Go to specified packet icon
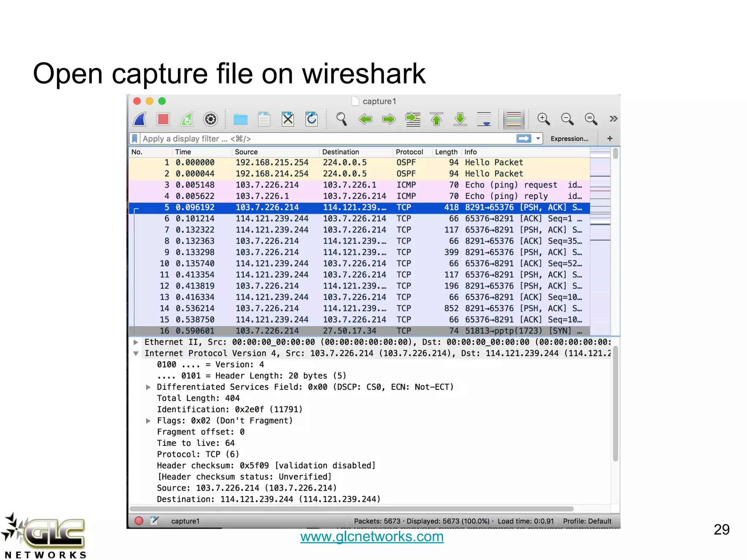This screenshot has width=747, height=560. 413,119
